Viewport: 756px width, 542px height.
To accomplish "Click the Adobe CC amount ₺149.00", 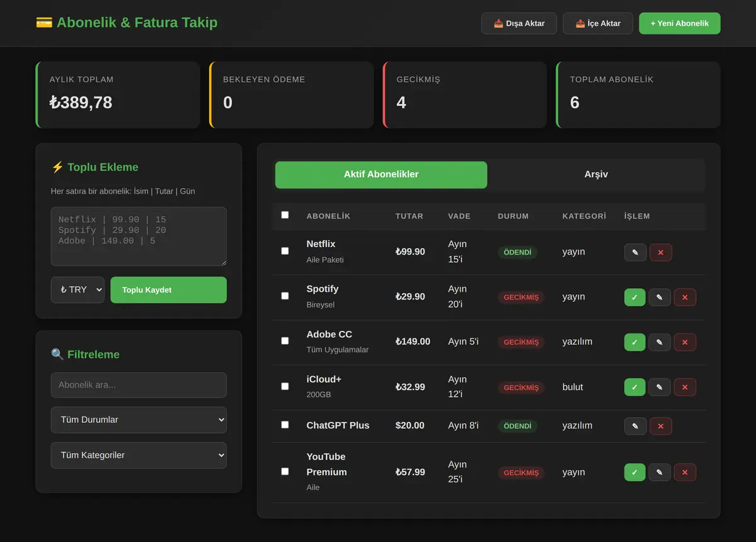I will point(413,342).
